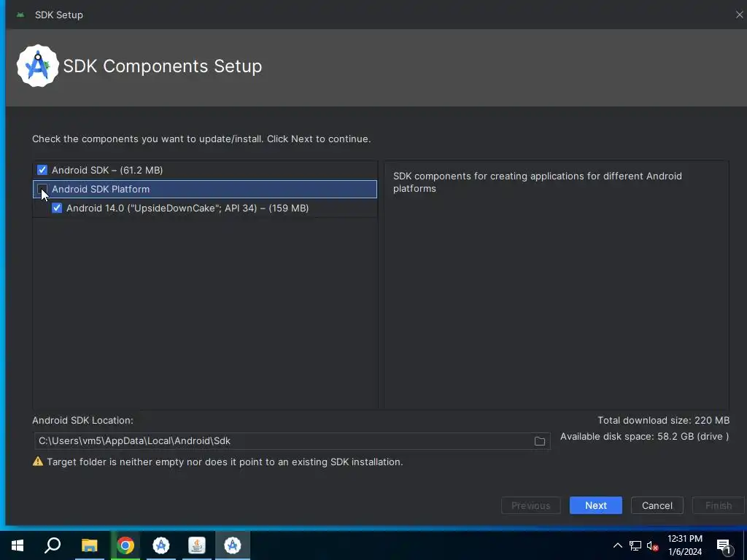Open the Java installer taskbar icon
This screenshot has height=560, width=747.
point(197,545)
